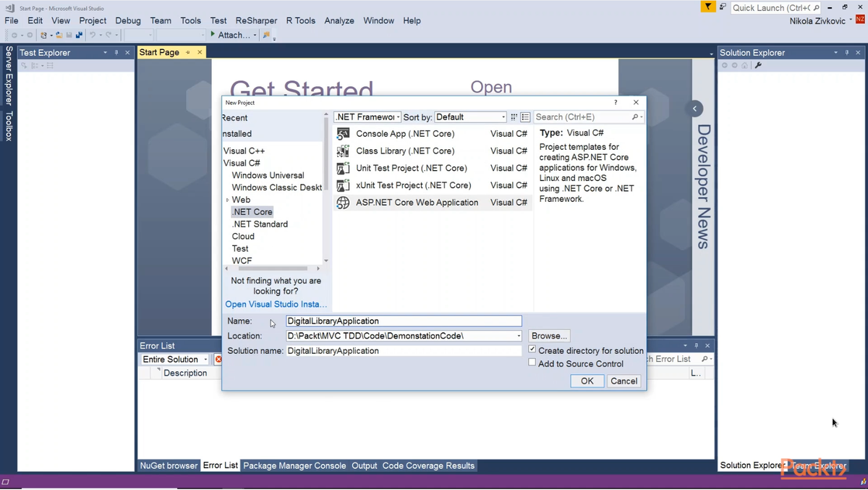Click the Quick Launch search magnifier icon
Screen dimensions: 868x490
tap(817, 7)
